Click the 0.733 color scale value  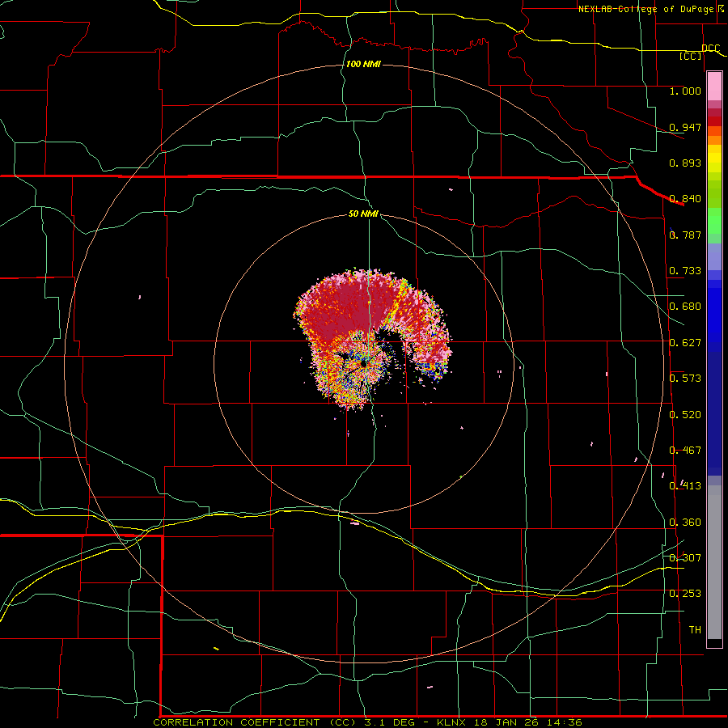(x=685, y=271)
